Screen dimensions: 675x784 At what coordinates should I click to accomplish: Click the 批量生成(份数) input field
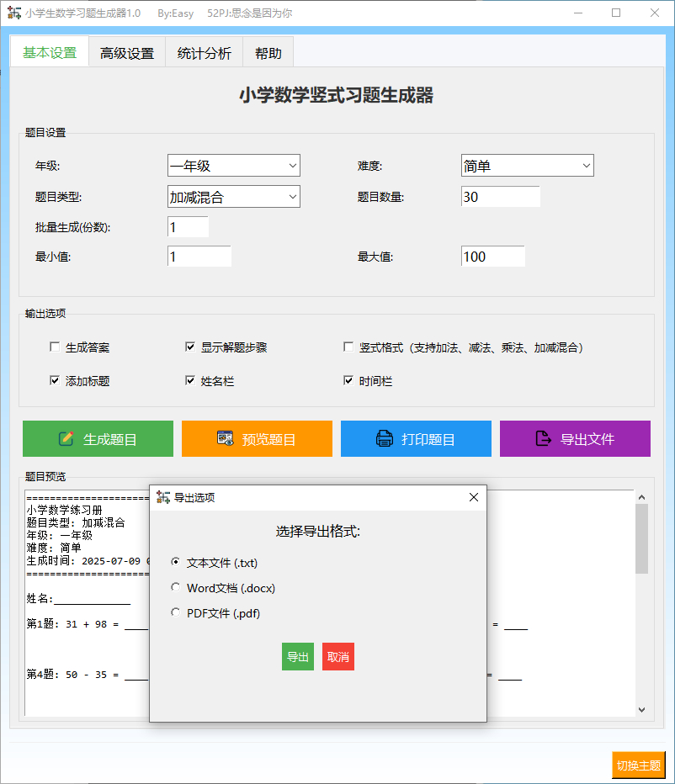pyautogui.click(x=189, y=227)
